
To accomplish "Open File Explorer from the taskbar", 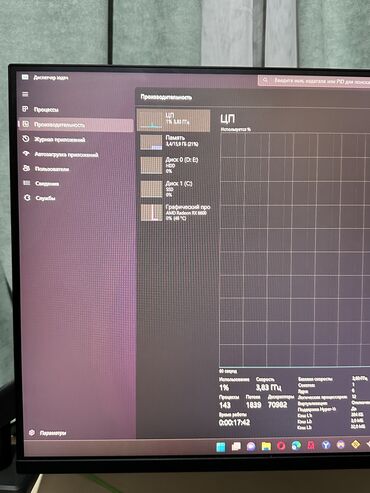I will [266, 446].
